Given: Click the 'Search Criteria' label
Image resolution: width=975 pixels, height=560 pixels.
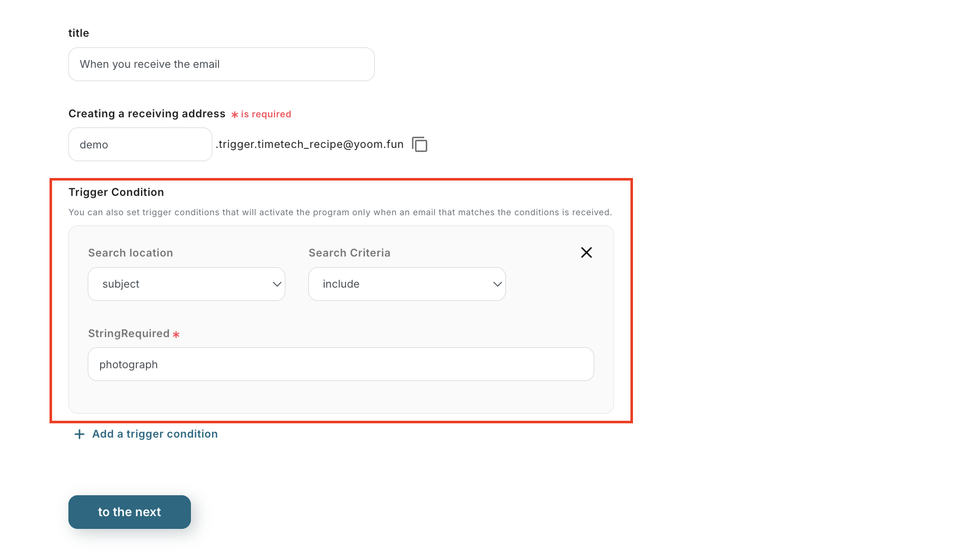Looking at the screenshot, I should (349, 253).
